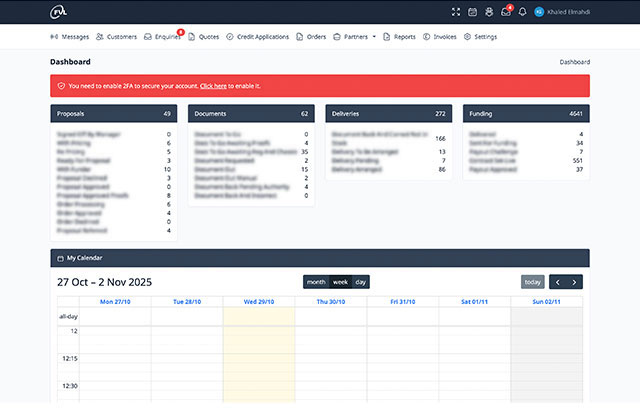
Task: Click the 'Click here' 2FA link
Action: (212, 86)
